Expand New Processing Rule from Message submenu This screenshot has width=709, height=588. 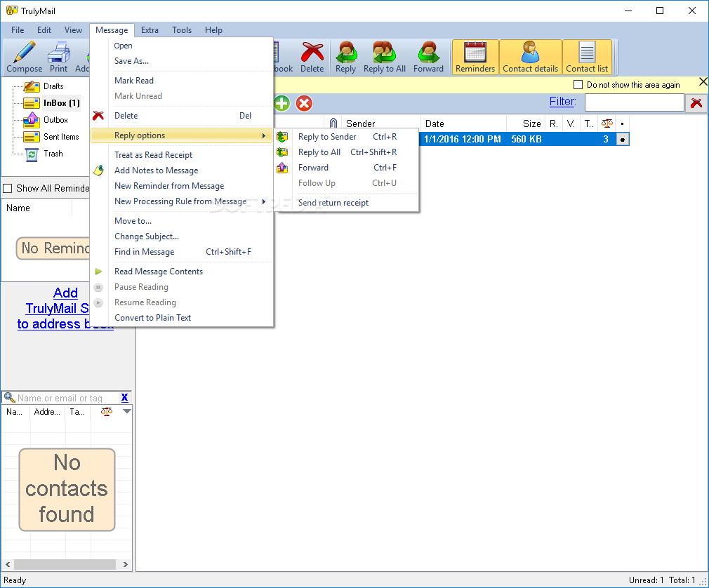pos(264,201)
